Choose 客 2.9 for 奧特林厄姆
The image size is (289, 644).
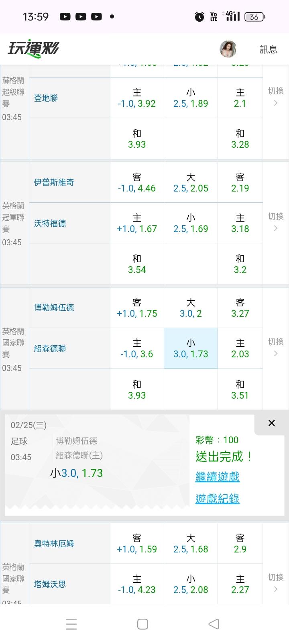point(240,543)
